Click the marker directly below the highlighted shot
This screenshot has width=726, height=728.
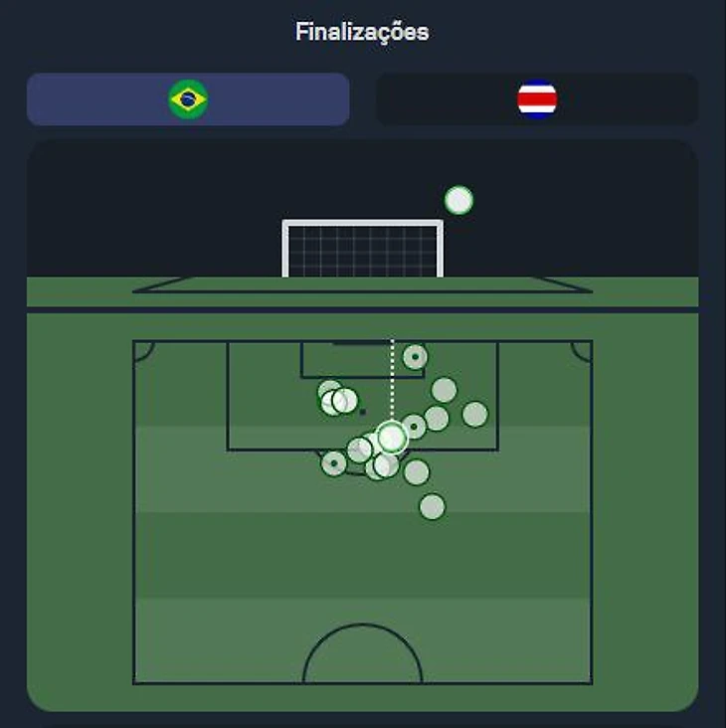coord(387,464)
